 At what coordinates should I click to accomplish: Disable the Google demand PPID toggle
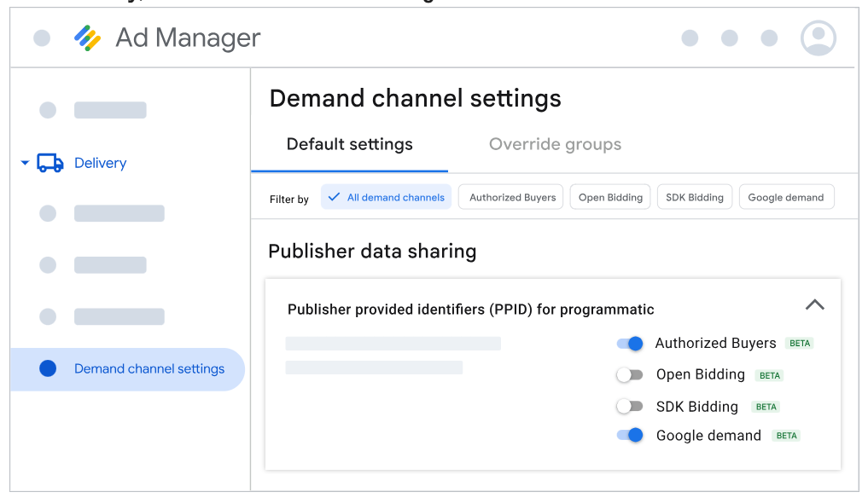pyautogui.click(x=630, y=436)
